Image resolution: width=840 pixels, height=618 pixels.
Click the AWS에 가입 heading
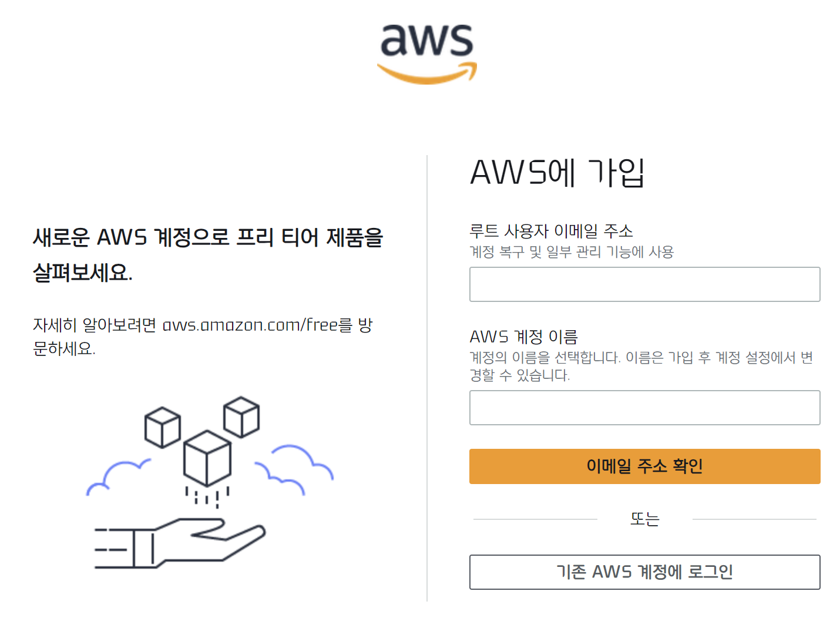click(557, 173)
